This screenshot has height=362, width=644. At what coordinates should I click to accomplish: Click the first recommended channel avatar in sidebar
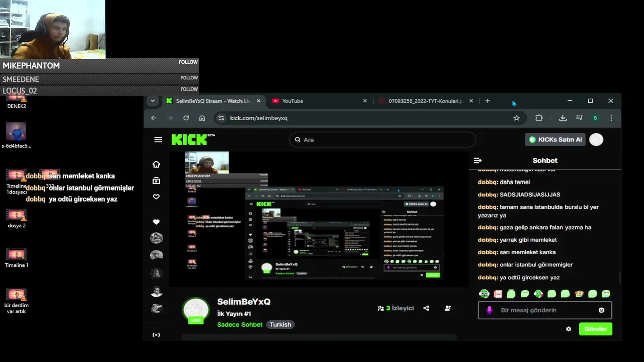click(x=156, y=238)
